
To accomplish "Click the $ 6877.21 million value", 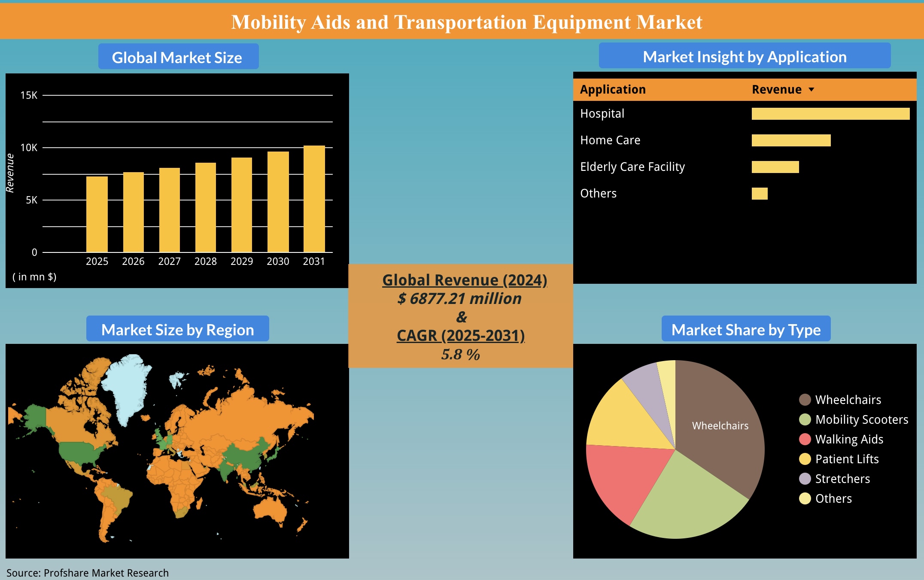I will tap(459, 298).
